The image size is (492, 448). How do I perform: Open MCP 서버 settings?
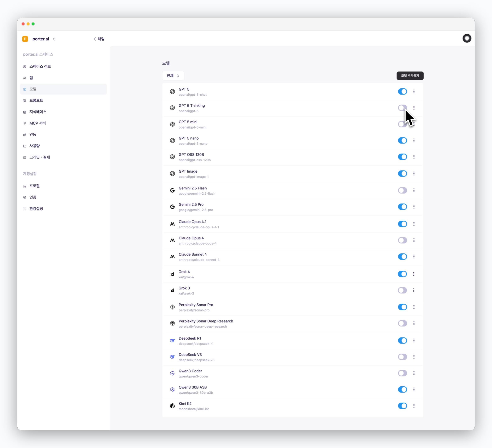63,123
